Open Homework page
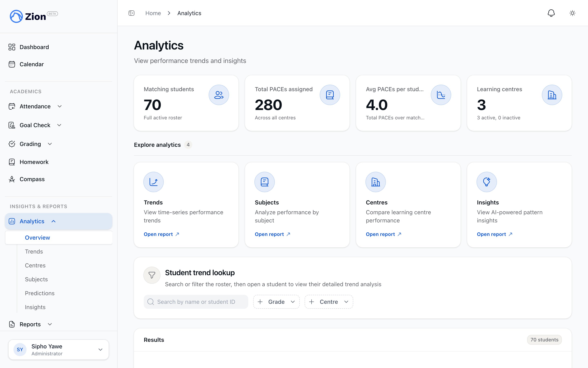Screen dimensions: 588x368 [x=59, y=162]
